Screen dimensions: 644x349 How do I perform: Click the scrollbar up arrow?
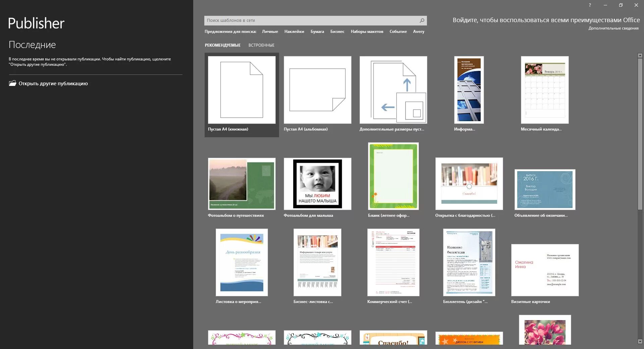tap(640, 55)
